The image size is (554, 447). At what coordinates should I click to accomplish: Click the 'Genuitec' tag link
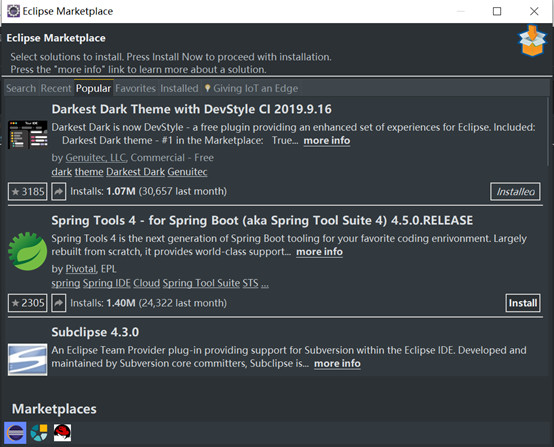pos(187,172)
